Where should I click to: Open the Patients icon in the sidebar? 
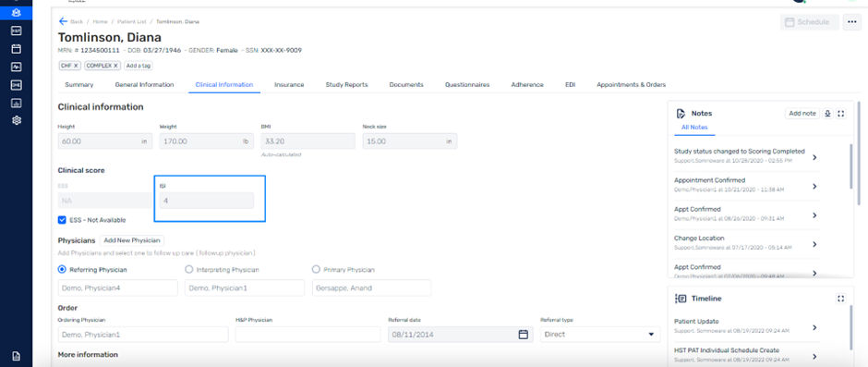16,13
